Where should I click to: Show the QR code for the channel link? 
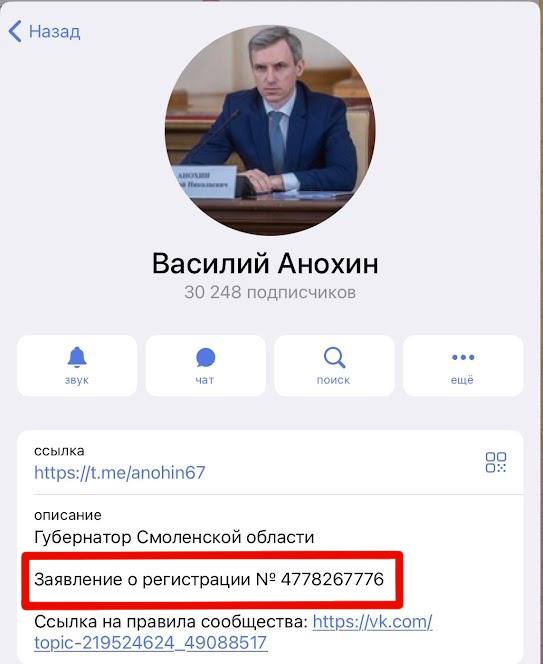[496, 462]
